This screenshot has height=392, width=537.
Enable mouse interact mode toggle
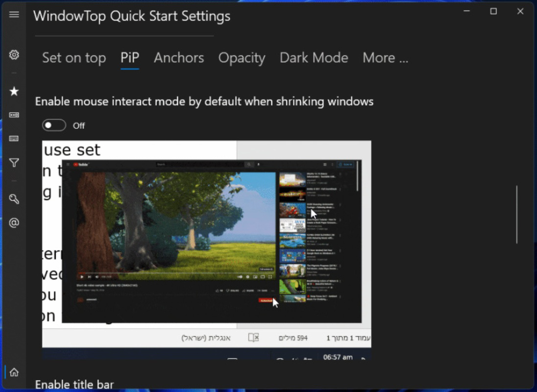tap(54, 125)
